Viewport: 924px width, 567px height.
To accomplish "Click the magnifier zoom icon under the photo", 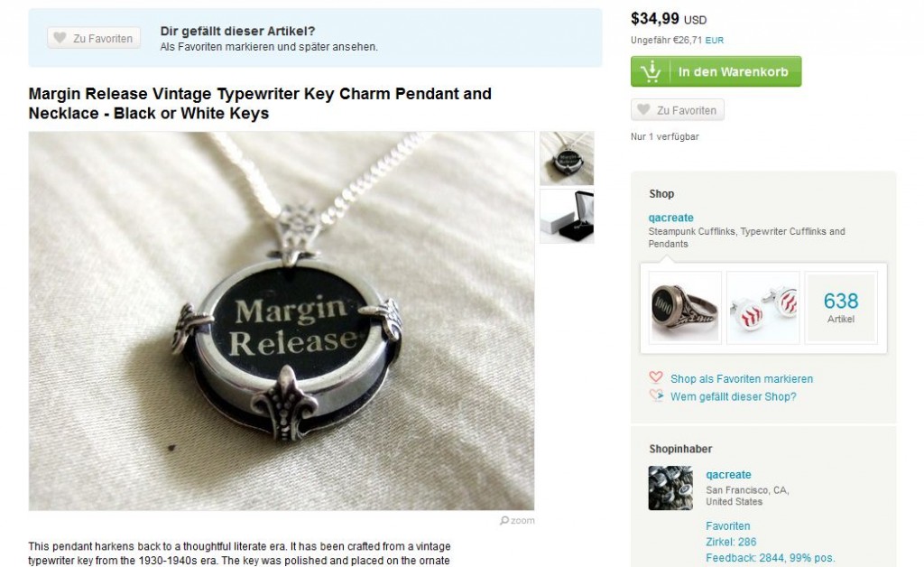I will [504, 520].
